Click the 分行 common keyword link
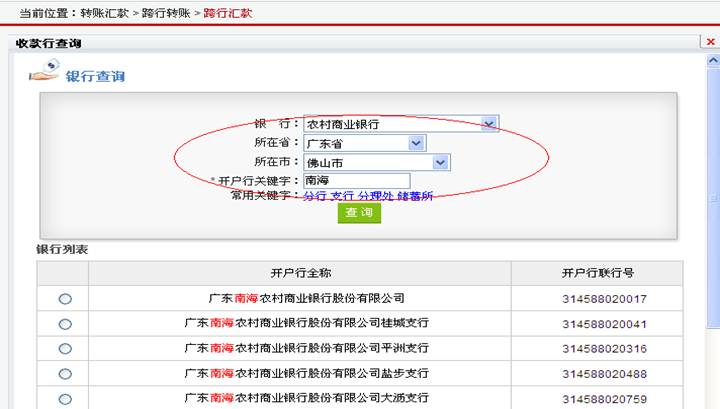Viewport: 720px width, 409px height. coord(315,196)
